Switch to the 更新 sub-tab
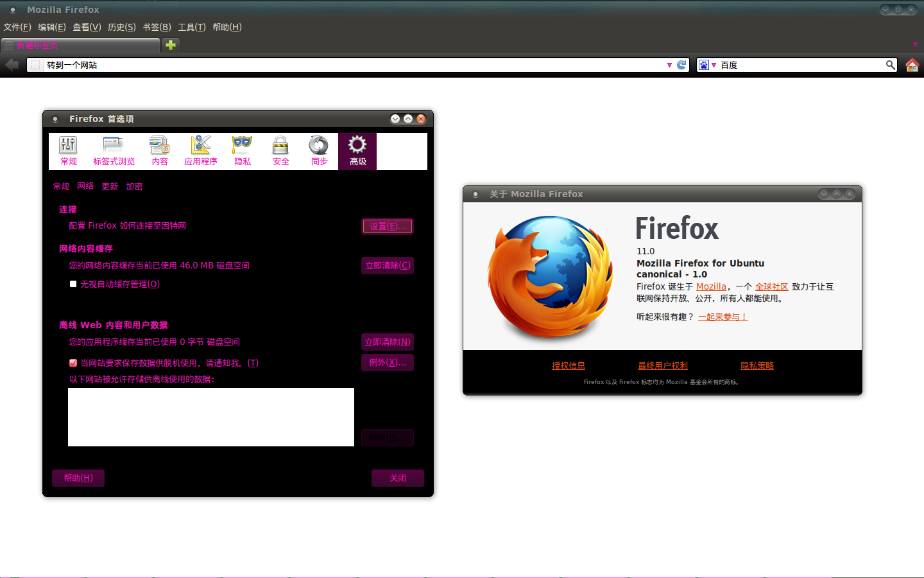This screenshot has height=578, width=924. coord(110,186)
